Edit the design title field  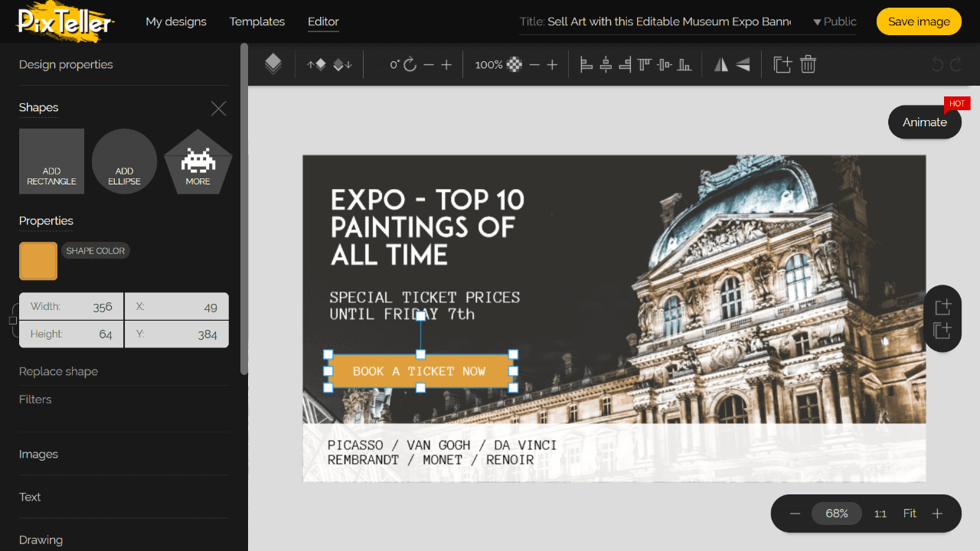[669, 21]
